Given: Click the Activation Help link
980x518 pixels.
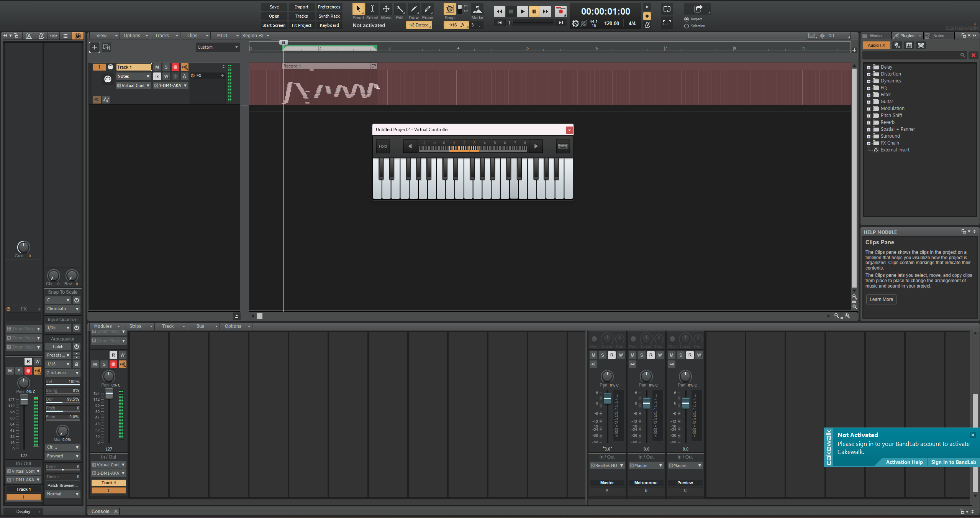Looking at the screenshot, I should click(x=904, y=462).
